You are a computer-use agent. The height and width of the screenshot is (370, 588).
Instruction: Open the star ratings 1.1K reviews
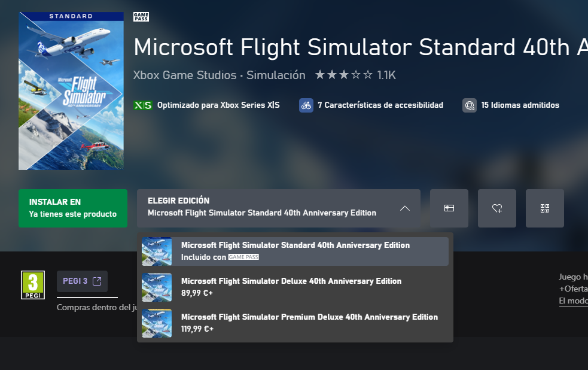coord(355,75)
